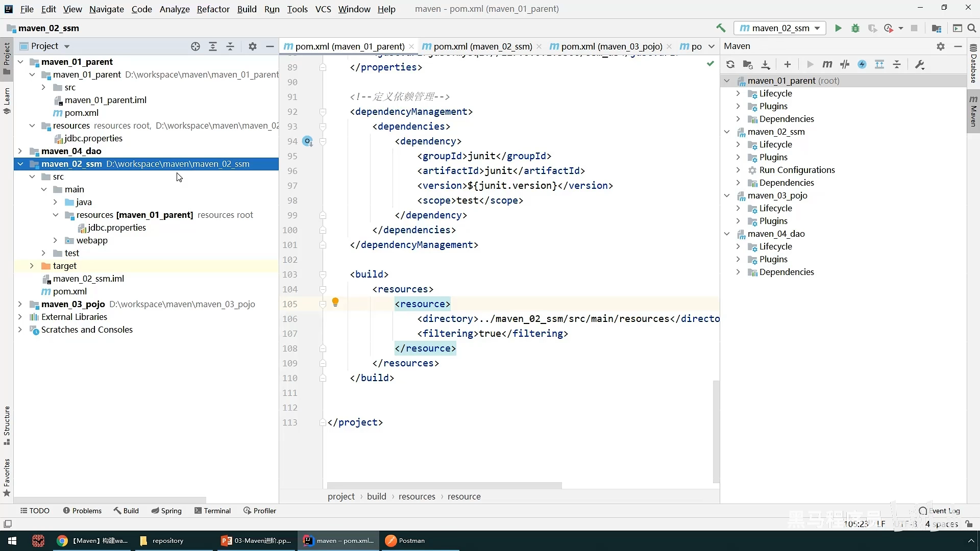The image size is (980, 551).
Task: Reload all Maven projects
Action: click(730, 64)
